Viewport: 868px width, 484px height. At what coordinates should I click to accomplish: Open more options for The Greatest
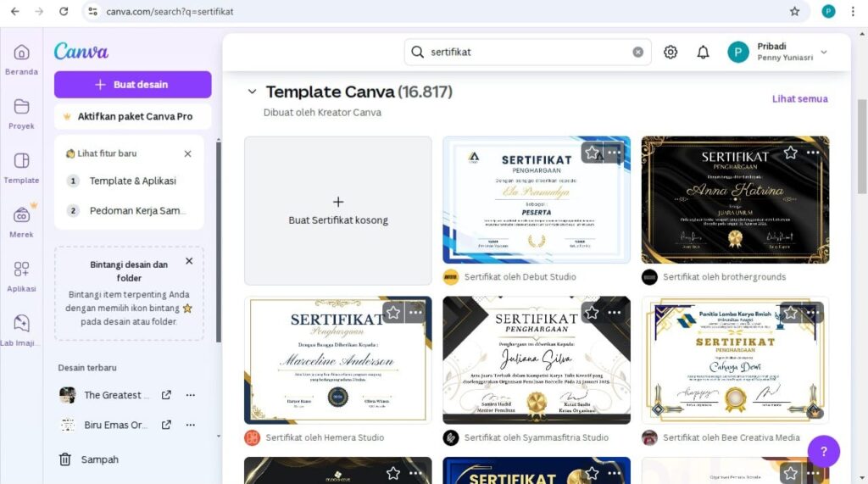click(191, 395)
